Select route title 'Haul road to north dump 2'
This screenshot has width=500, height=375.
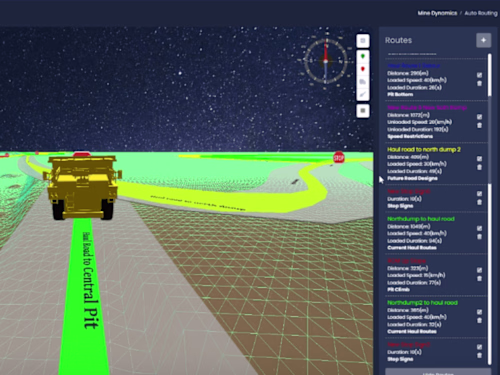point(424,149)
